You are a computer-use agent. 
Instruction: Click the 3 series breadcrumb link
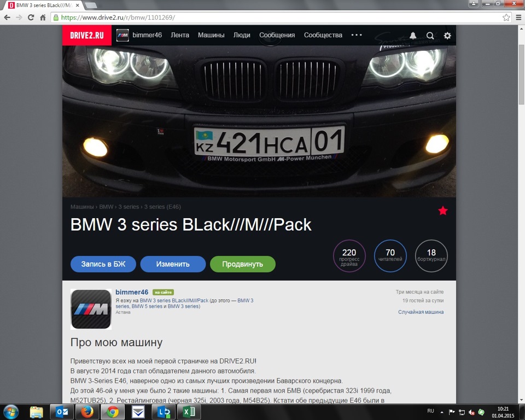tap(129, 207)
